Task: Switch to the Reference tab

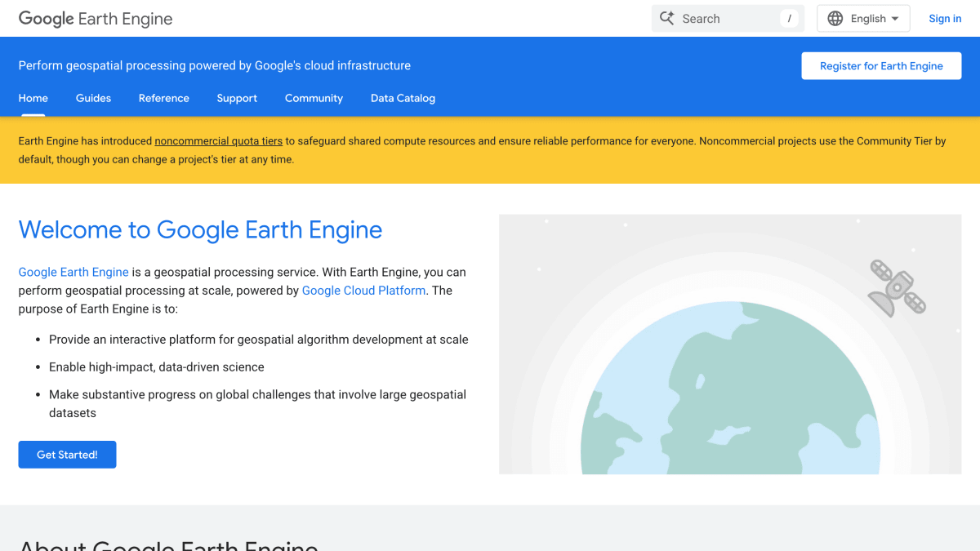Action: 164,98
